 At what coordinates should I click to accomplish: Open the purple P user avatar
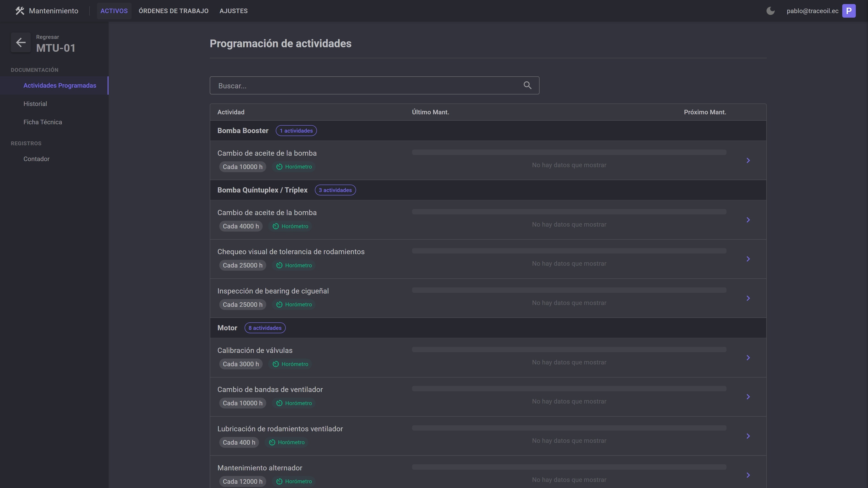(849, 11)
